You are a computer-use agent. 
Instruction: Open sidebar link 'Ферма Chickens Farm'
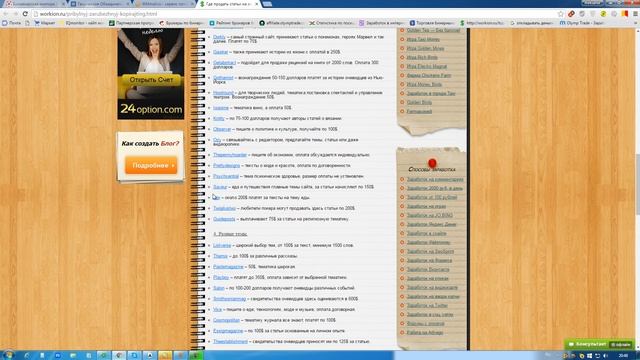[x=429, y=76]
